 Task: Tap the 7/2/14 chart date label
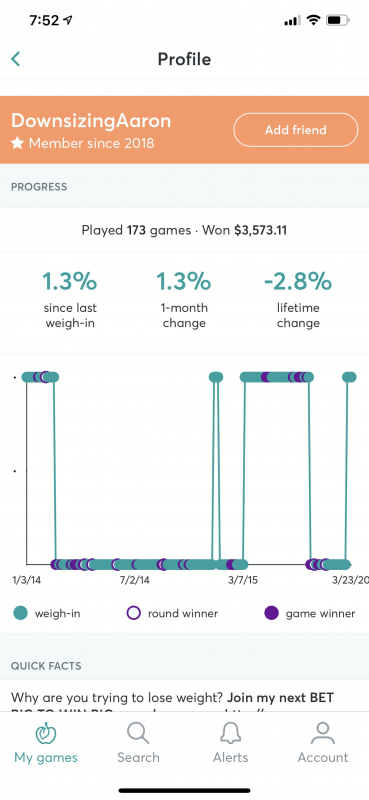135,580
